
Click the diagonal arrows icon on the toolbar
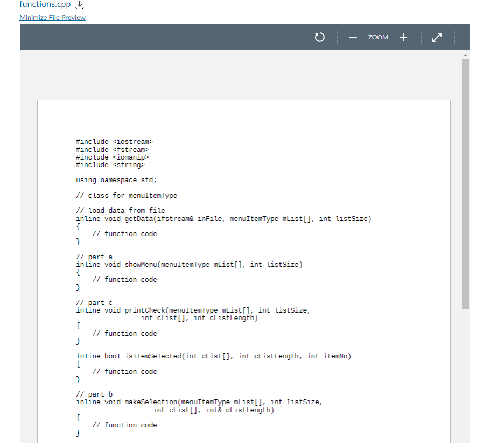[x=436, y=37]
